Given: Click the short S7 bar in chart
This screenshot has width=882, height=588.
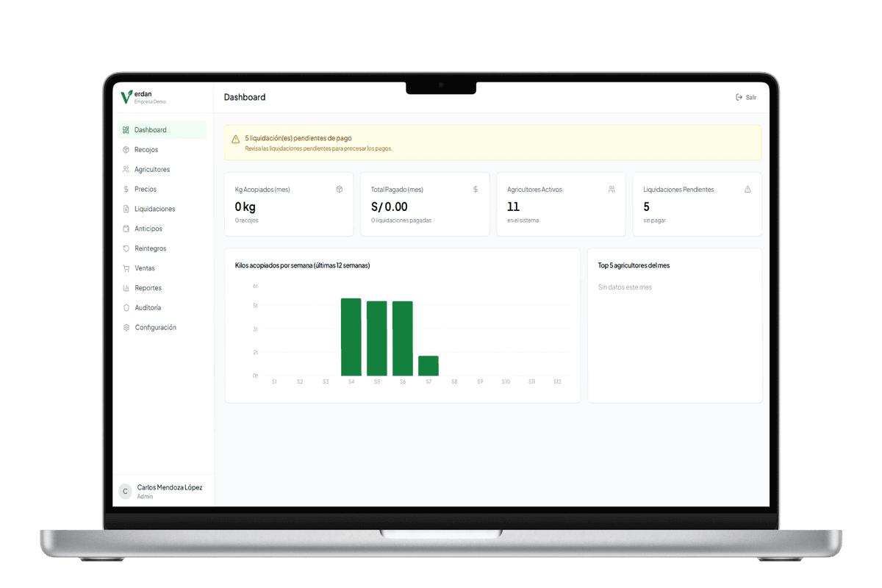Looking at the screenshot, I should point(429,366).
